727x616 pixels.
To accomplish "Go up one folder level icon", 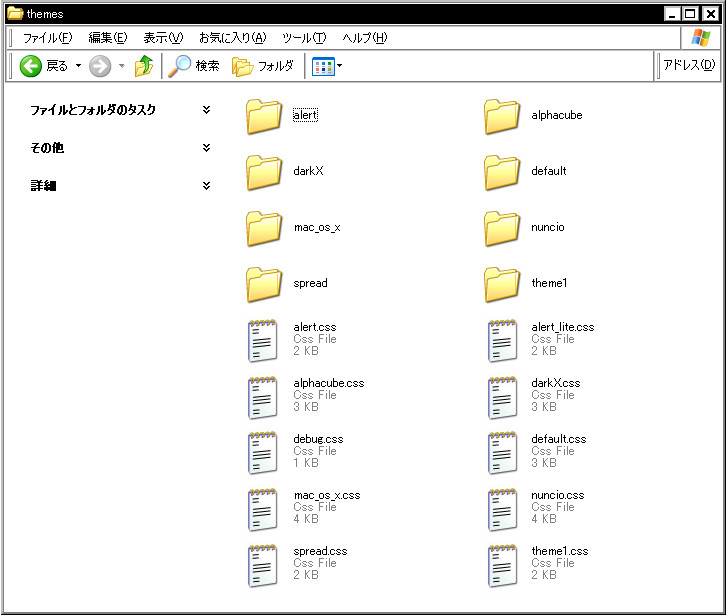I will pos(144,66).
